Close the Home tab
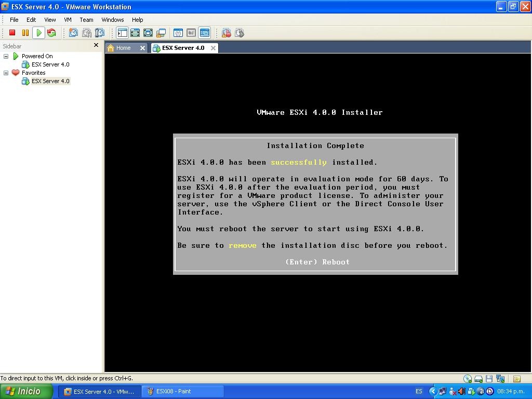Screen dimensions: 532x399 tap(143, 48)
